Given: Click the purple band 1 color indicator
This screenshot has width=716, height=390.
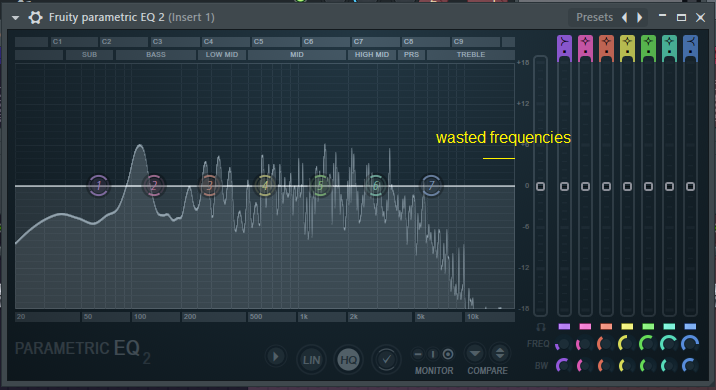Looking at the screenshot, I should [564, 327].
